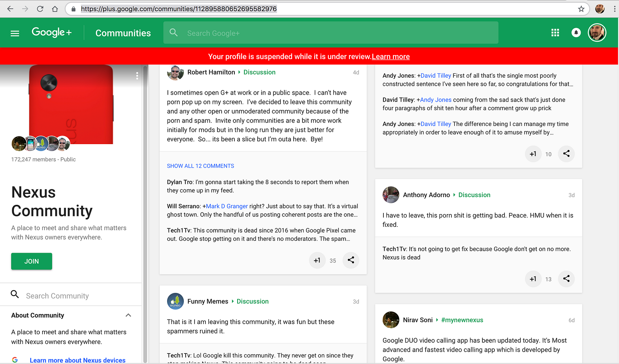Focus the Search Google+ field

[331, 33]
